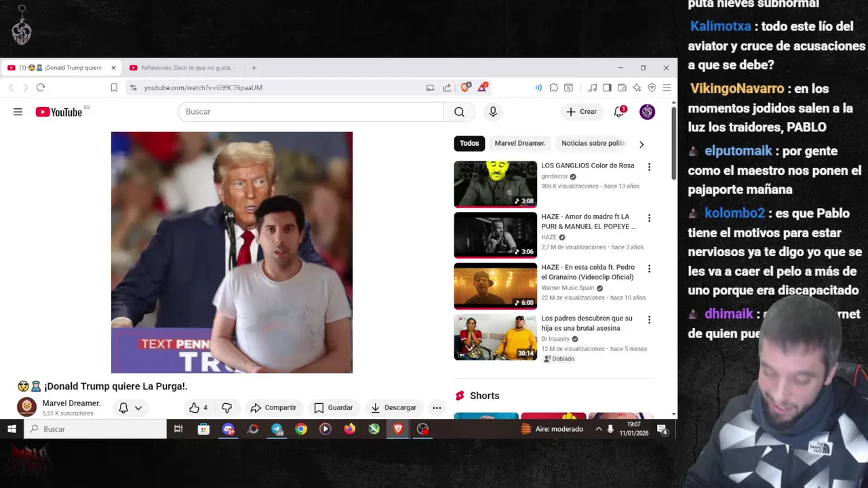Bookmark this page in the address bar
This screenshot has height=488, width=868.
coord(114,87)
